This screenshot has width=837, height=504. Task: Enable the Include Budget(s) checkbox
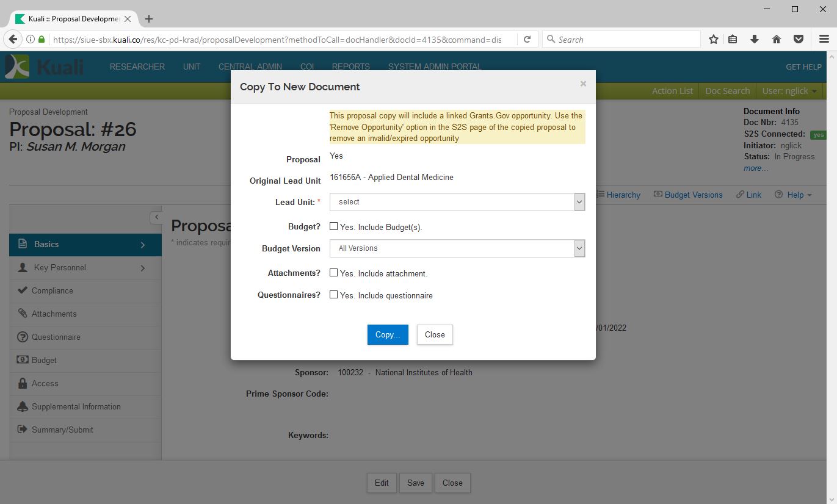click(x=333, y=226)
